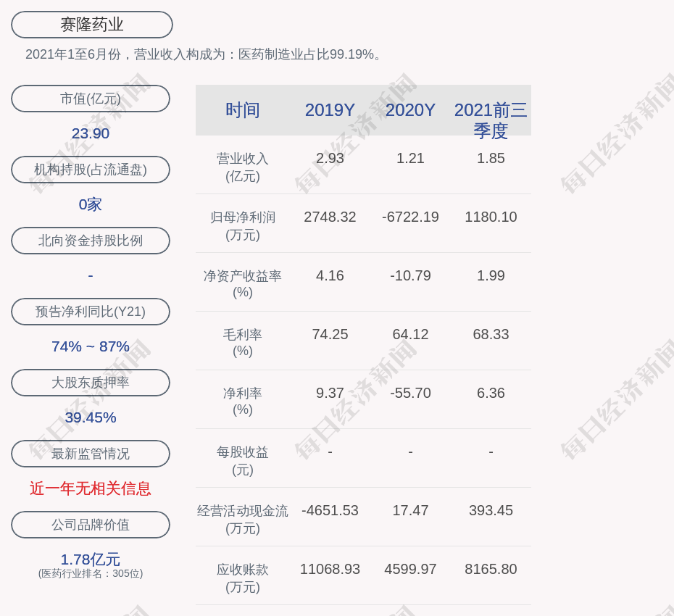Select the brand value 1.78亿元
The height and width of the screenshot is (616, 674).
(x=91, y=559)
